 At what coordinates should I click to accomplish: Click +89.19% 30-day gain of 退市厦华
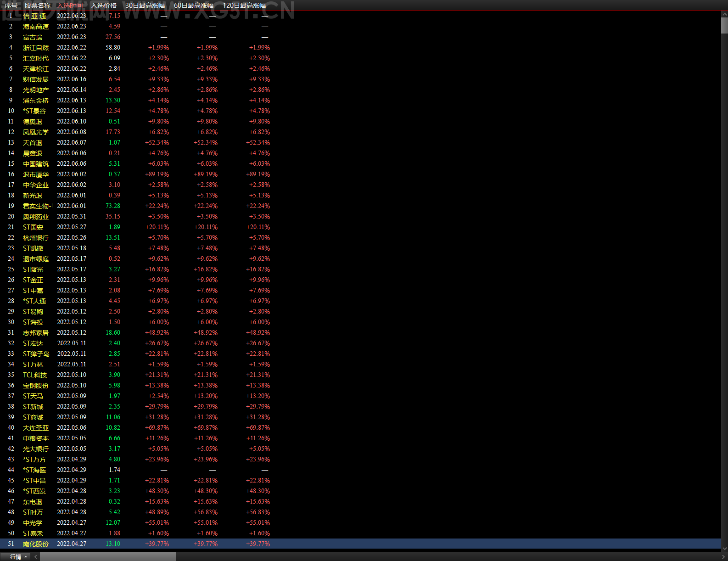tap(157, 174)
